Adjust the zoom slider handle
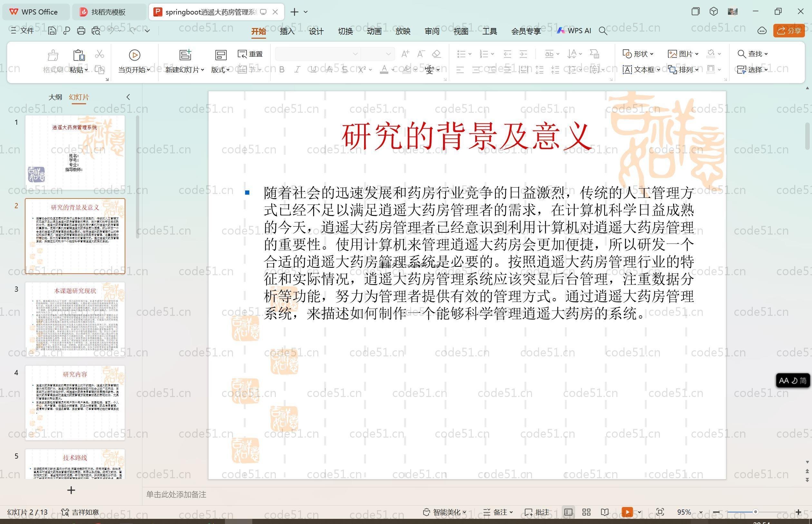This screenshot has width=812, height=524. coord(755,512)
